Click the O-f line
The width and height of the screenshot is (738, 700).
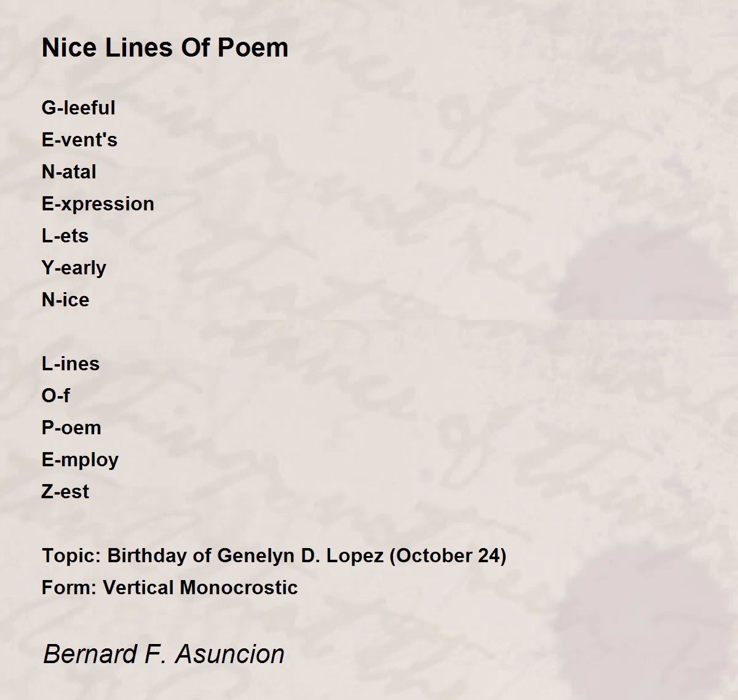coord(55,396)
